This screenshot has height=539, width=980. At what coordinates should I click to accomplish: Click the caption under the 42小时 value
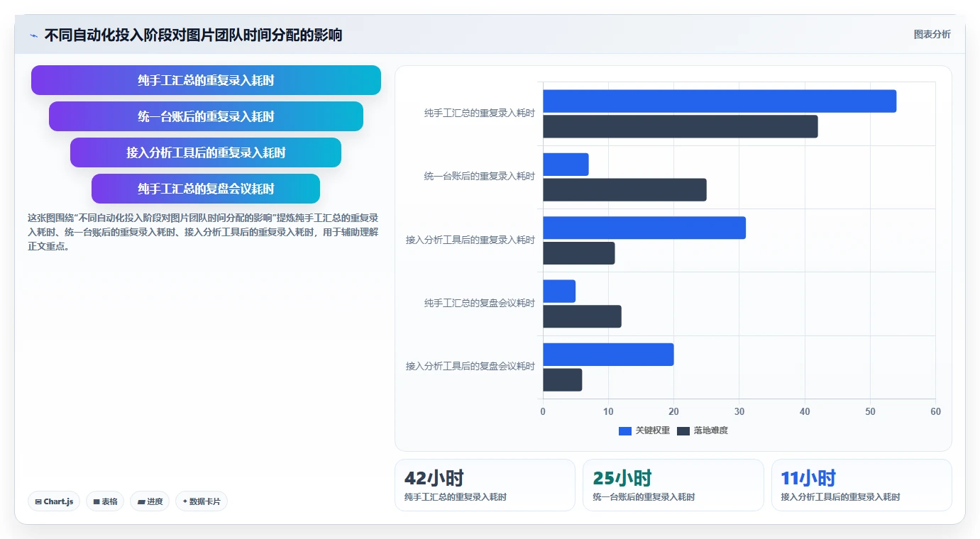point(456,497)
